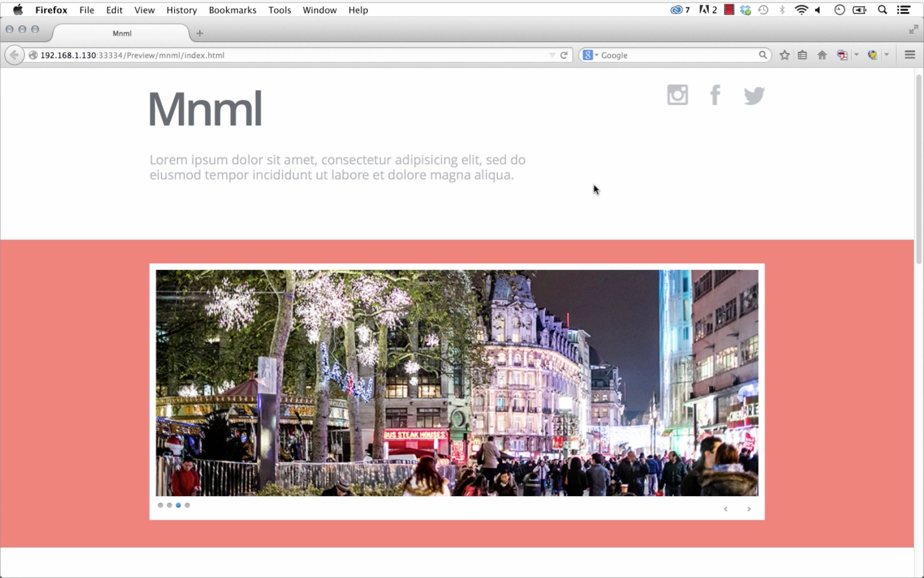Reload the page with refresh icon
Image resolution: width=924 pixels, height=578 pixels.
coord(564,55)
